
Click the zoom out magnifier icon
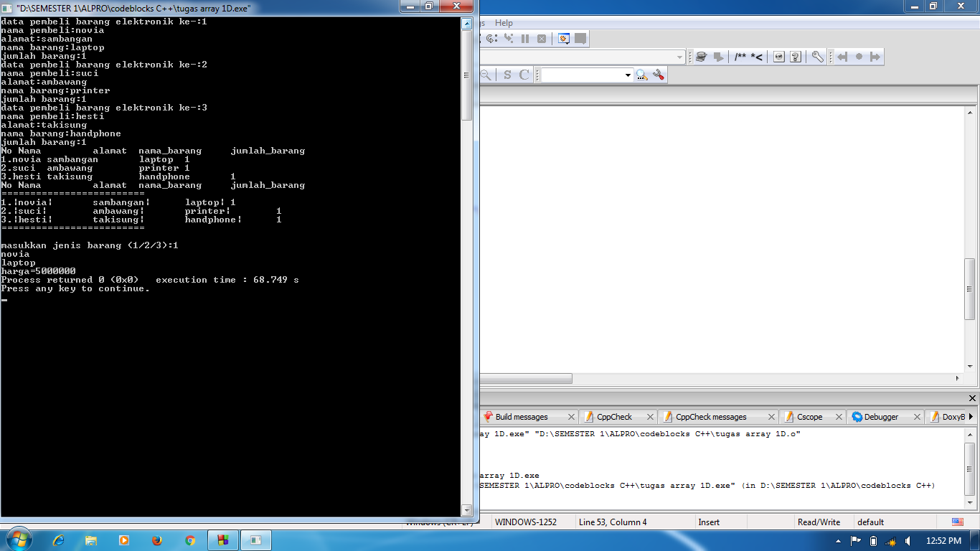point(486,75)
